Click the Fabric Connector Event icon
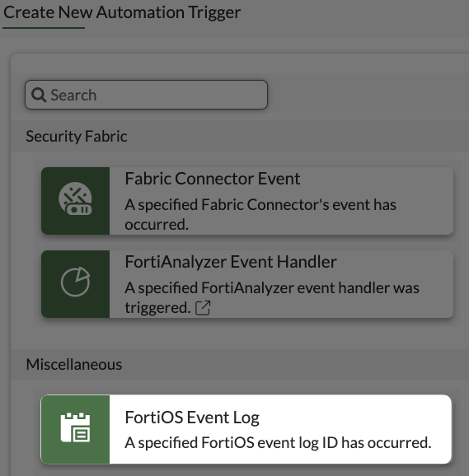This screenshot has height=476, width=469. pyautogui.click(x=75, y=199)
